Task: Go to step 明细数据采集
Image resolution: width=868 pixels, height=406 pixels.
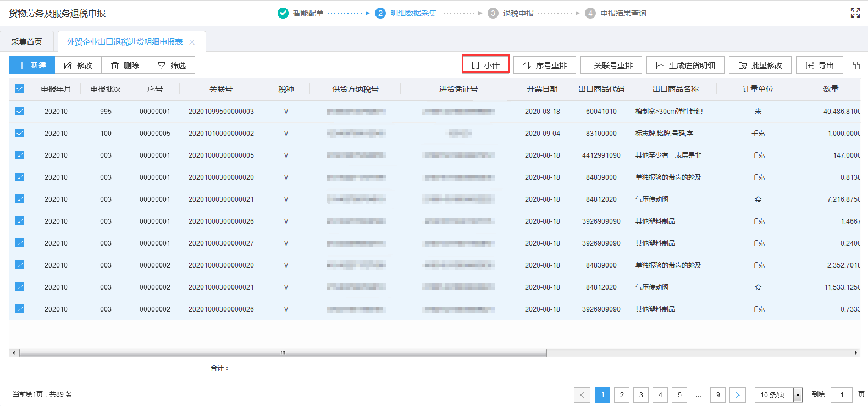Action: coord(406,13)
